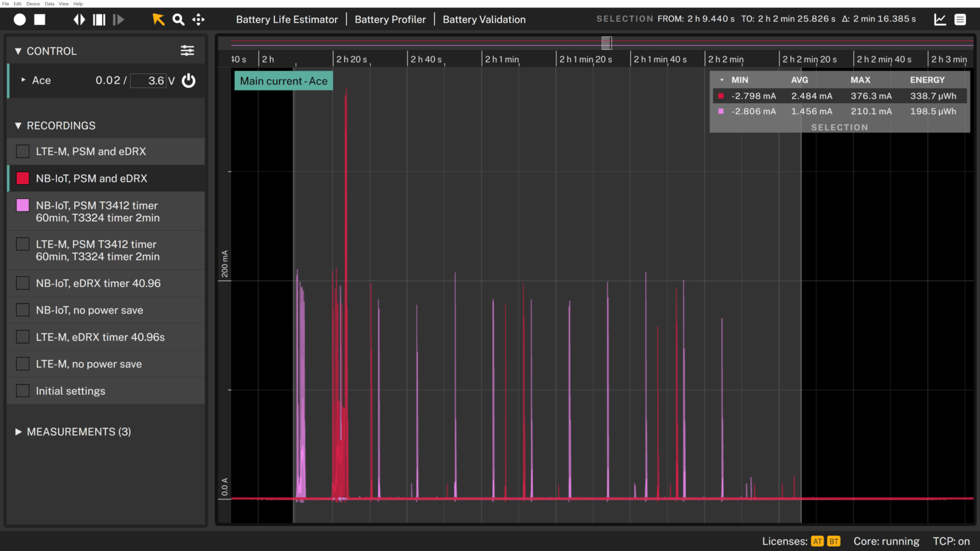Screen dimensions: 980x551
Task: Choose the pan move tool icon
Action: coord(198,20)
